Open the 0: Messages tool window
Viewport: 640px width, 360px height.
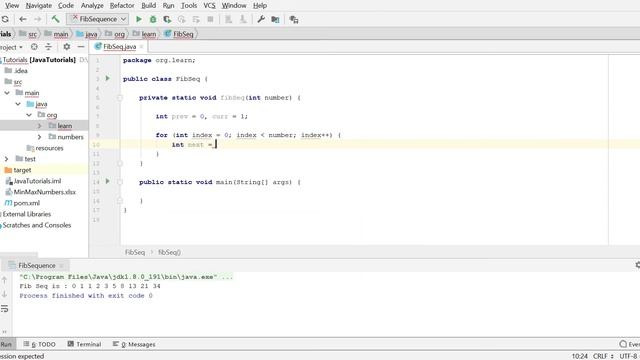pyautogui.click(x=134, y=344)
